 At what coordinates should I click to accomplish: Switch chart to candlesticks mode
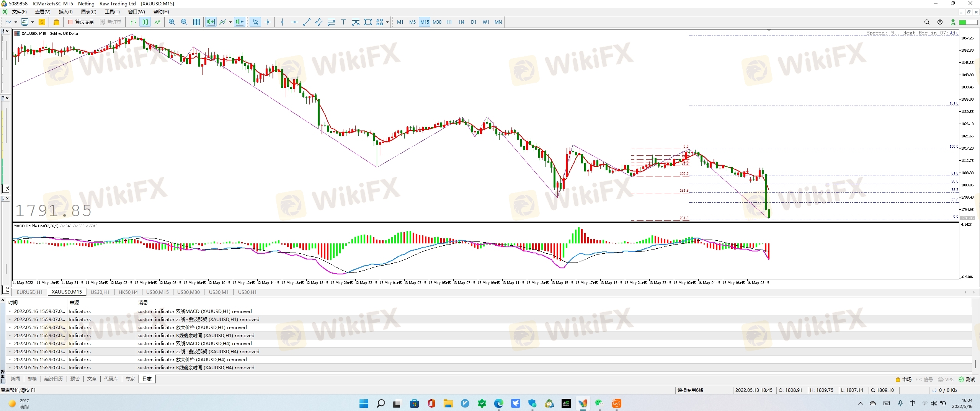[x=145, y=22]
